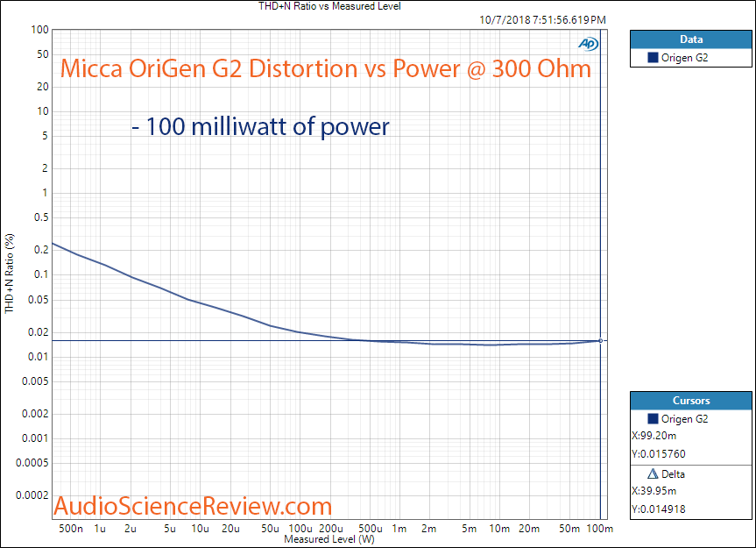Image resolution: width=756 pixels, height=548 pixels.
Task: Click the Origen G2 color swatch in Data legend
Action: 653,57
